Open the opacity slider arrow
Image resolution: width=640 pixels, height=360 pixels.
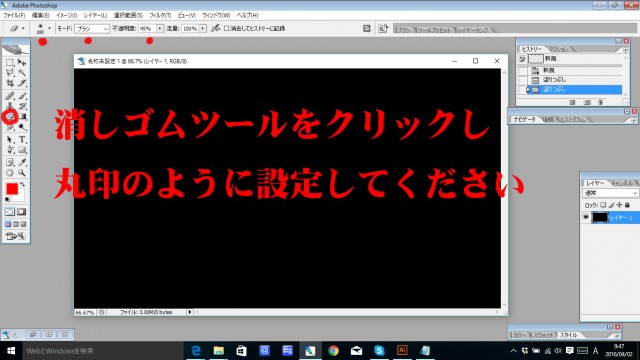point(160,29)
